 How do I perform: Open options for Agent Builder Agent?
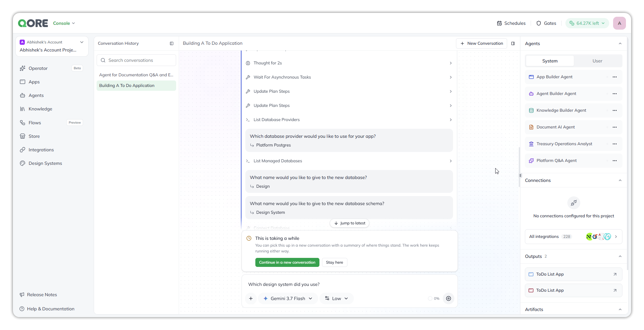615,94
